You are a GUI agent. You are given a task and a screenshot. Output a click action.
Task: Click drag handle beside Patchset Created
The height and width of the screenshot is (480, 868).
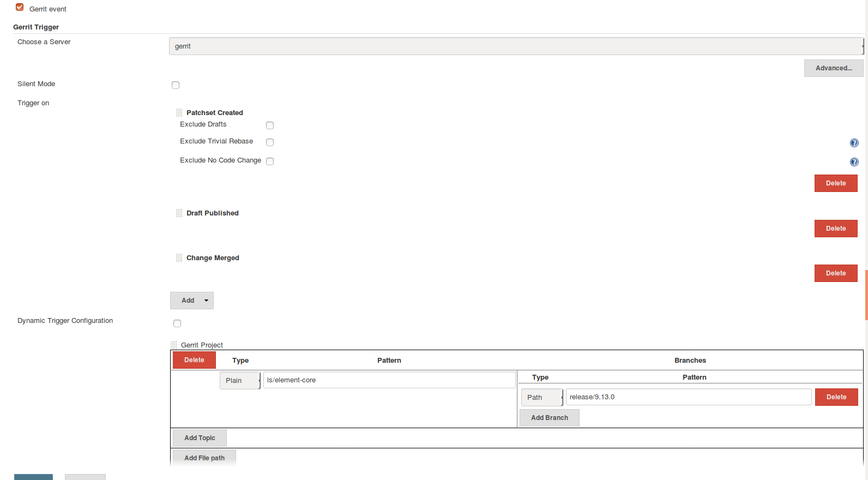click(x=179, y=113)
